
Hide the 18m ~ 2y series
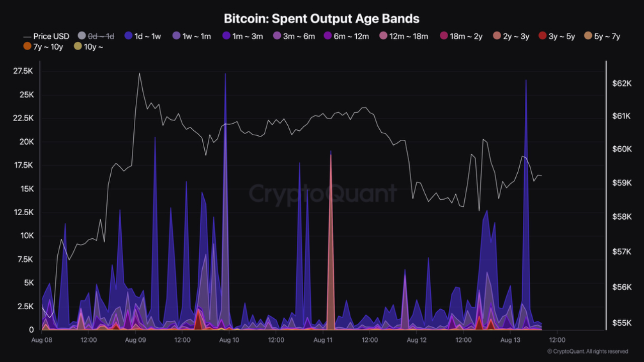tap(461, 36)
